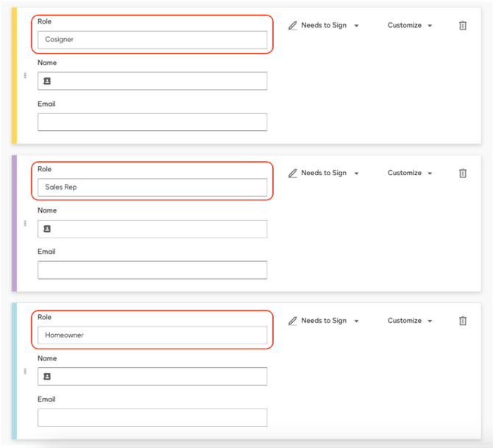The width and height of the screenshot is (493, 448).
Task: Click the Email field under Cosigner
Action: tap(152, 122)
